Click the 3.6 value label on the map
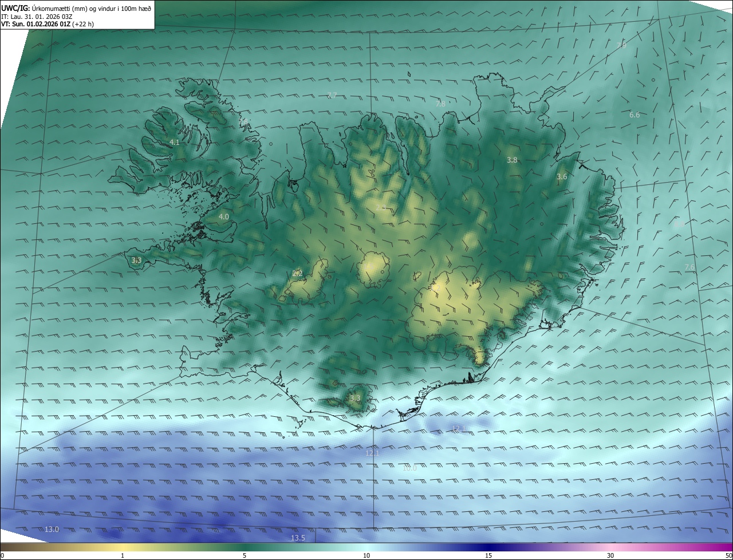The height and width of the screenshot is (560, 733). [562, 177]
